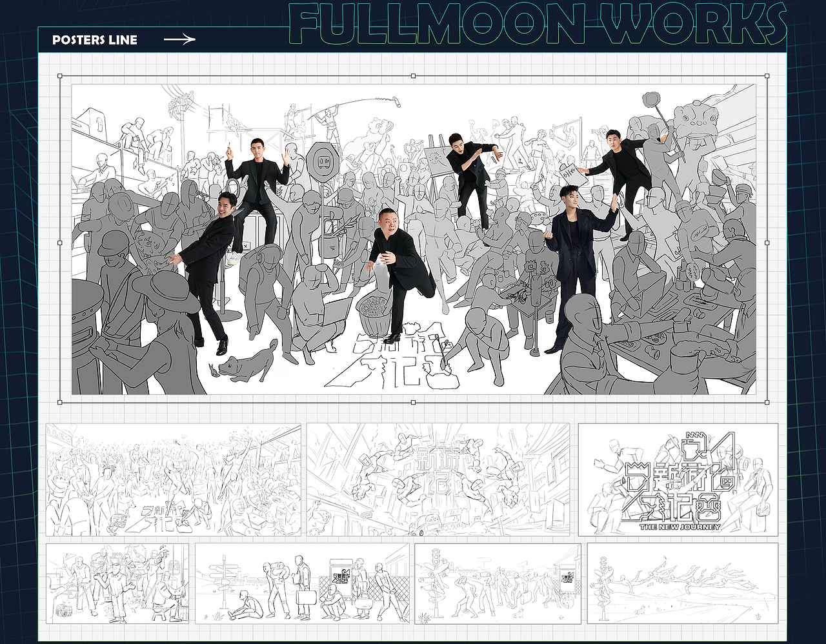Click the THE NEW JOURNEY caption text
The image size is (826, 644).
pyautogui.click(x=680, y=527)
